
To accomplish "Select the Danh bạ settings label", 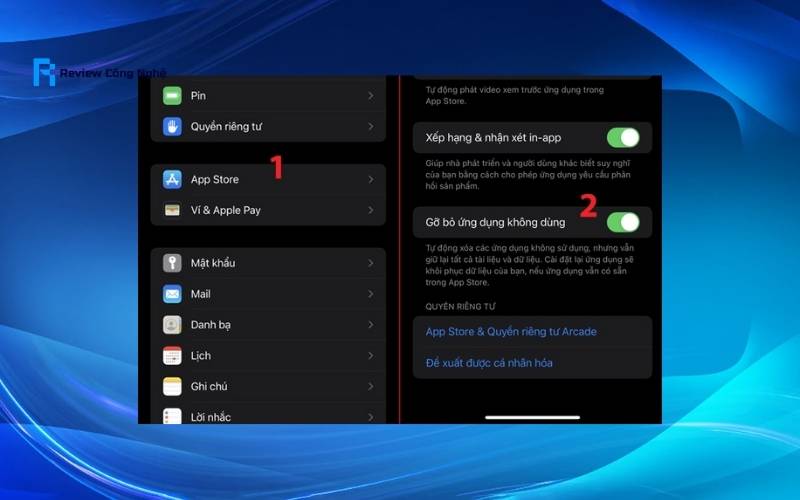I will (x=211, y=325).
